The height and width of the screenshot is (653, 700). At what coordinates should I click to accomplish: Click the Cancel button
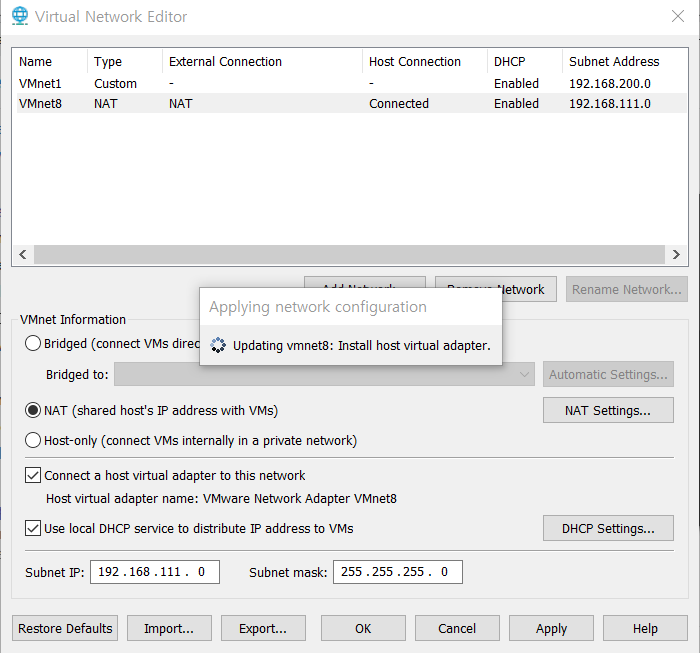point(457,628)
